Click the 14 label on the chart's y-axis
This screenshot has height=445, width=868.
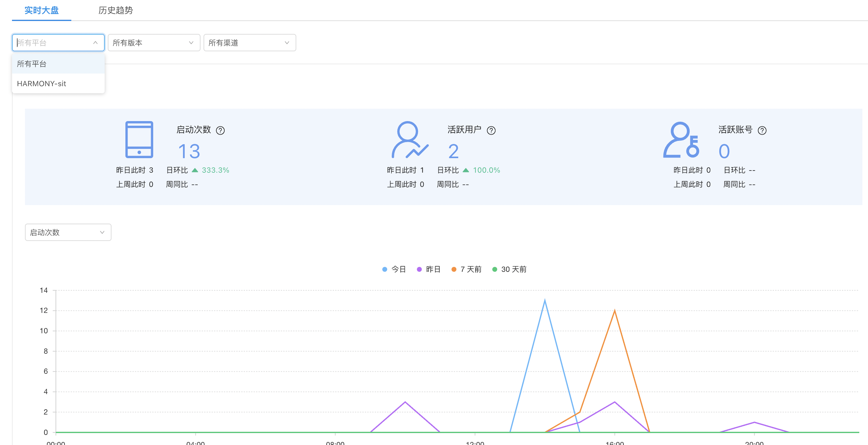[x=44, y=291]
